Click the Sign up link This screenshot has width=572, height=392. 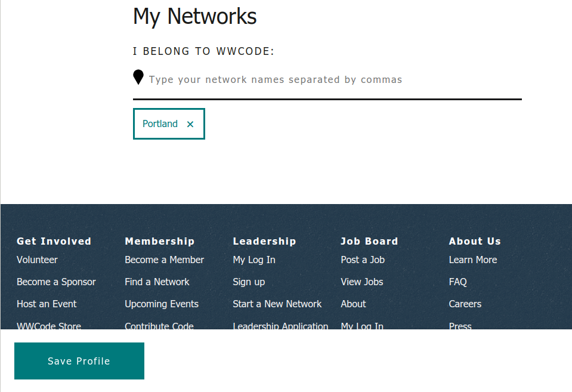pyautogui.click(x=249, y=282)
